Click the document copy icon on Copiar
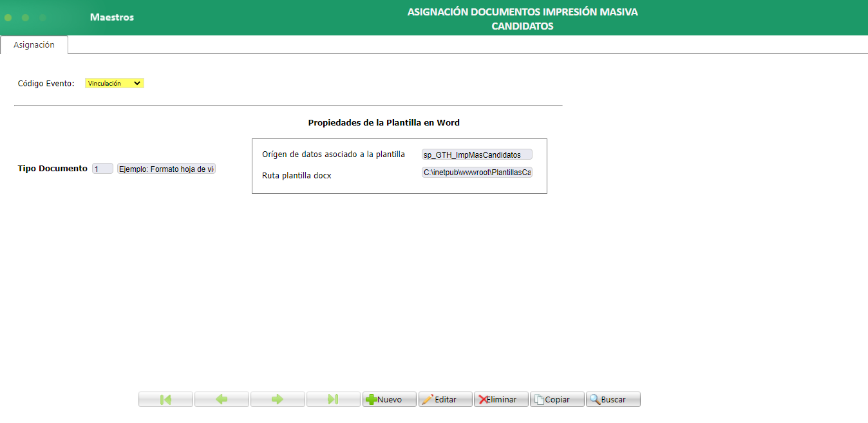The height and width of the screenshot is (423, 868). click(540, 399)
